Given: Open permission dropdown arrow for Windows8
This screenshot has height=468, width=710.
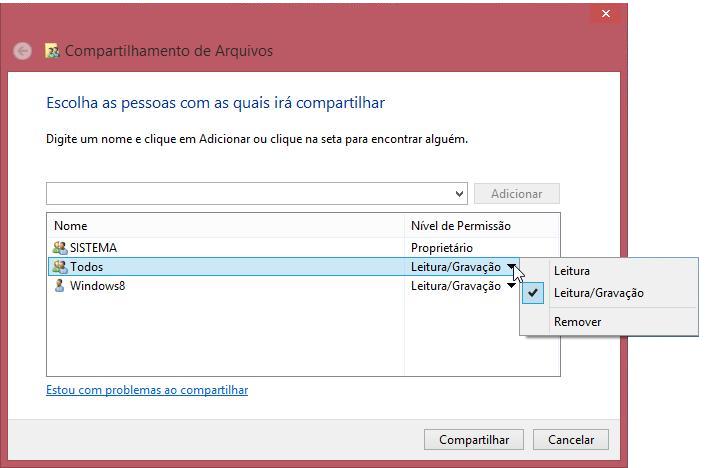Looking at the screenshot, I should tap(512, 286).
